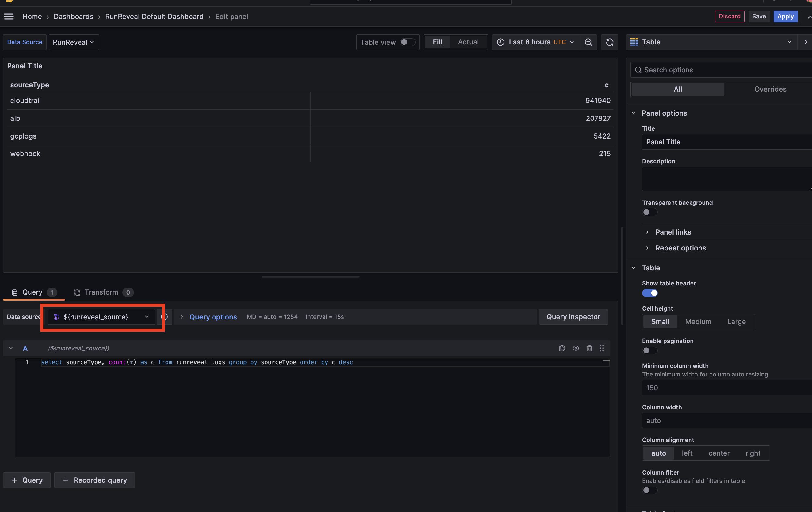Expand the Panel links section

click(673, 232)
